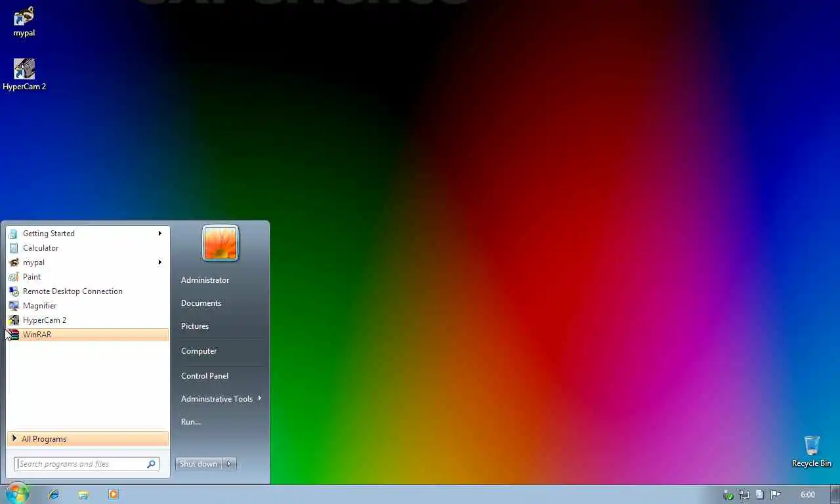Click the Getting Started icon in Start menu
Viewport: 840px width, 504px height.
(14, 234)
